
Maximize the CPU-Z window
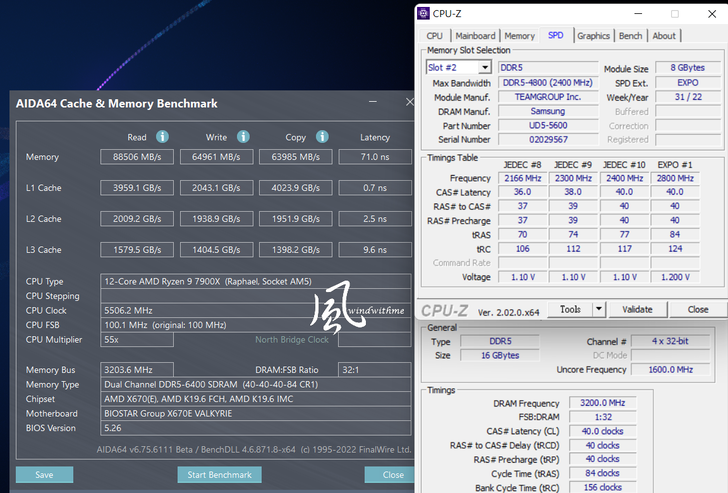[675, 14]
